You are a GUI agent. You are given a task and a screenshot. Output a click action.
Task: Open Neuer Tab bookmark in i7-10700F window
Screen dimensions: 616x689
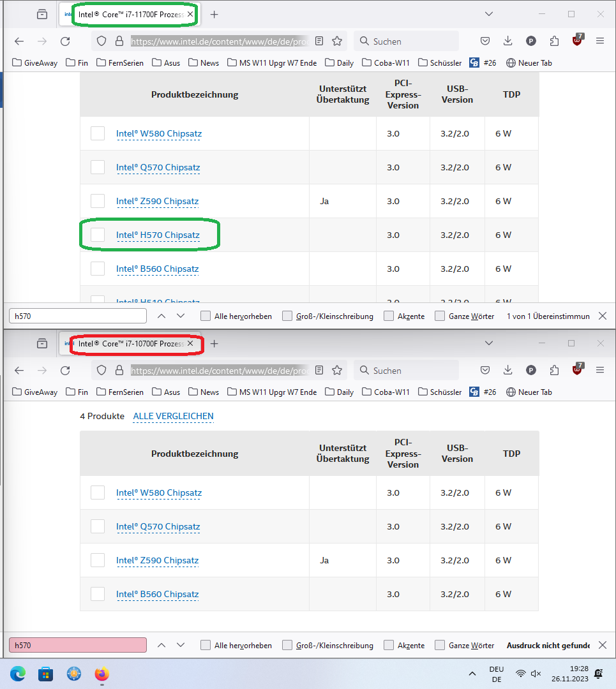pos(529,392)
